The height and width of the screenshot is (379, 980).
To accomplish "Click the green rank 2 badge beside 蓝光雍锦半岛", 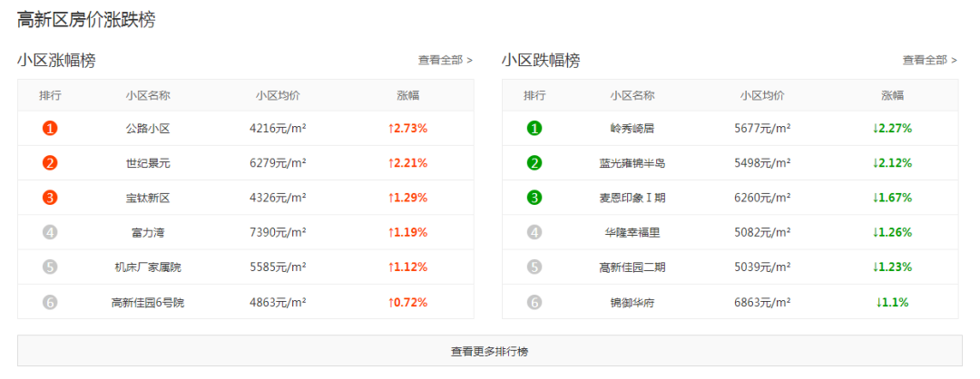I will (x=534, y=163).
